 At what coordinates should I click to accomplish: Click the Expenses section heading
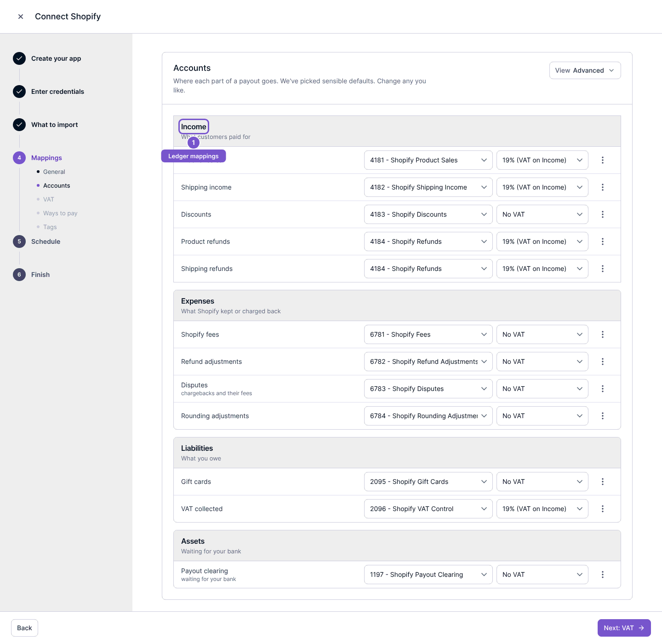[198, 301]
